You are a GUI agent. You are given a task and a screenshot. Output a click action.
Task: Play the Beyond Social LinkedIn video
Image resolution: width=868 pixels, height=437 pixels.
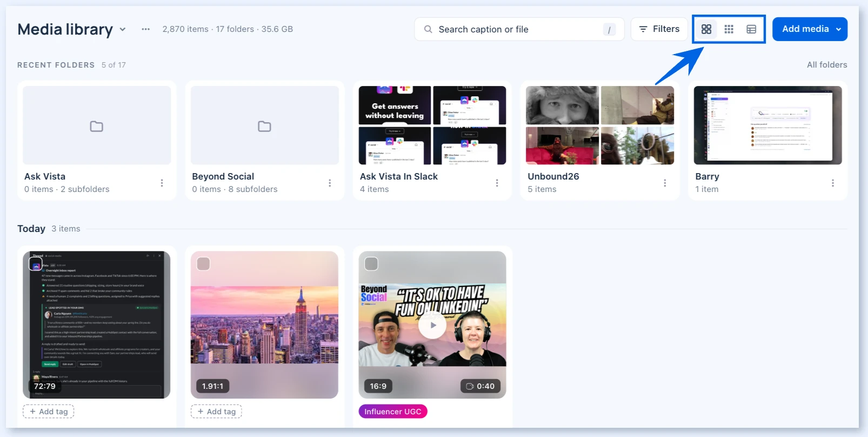(x=432, y=325)
